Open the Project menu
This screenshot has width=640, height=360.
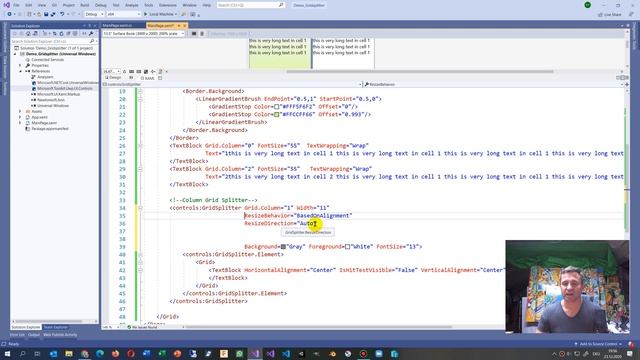pyautogui.click(x=69, y=5)
